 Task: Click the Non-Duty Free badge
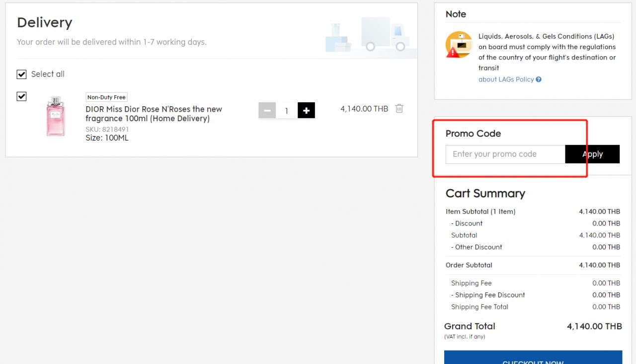106,97
